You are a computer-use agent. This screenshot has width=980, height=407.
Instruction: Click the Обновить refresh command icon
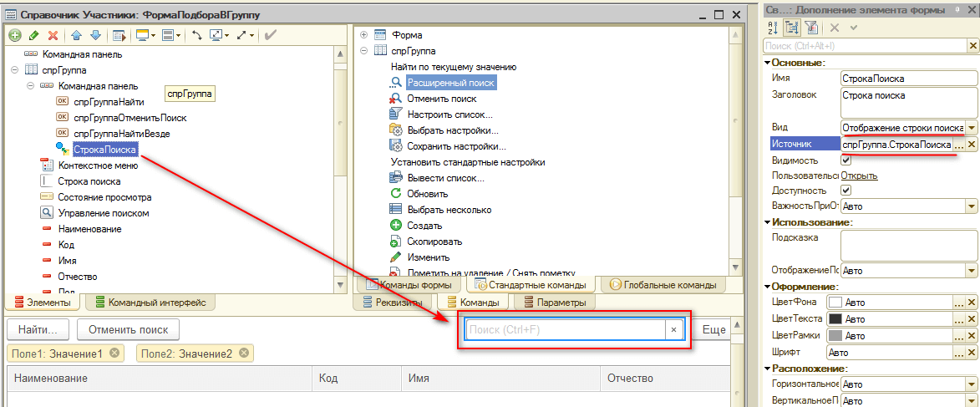pos(397,194)
